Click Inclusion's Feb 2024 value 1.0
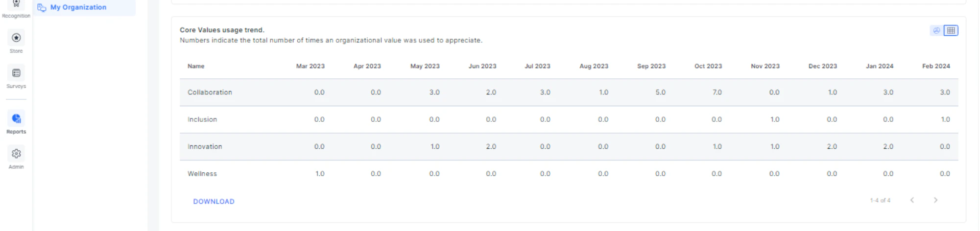980x231 pixels. 945,119
